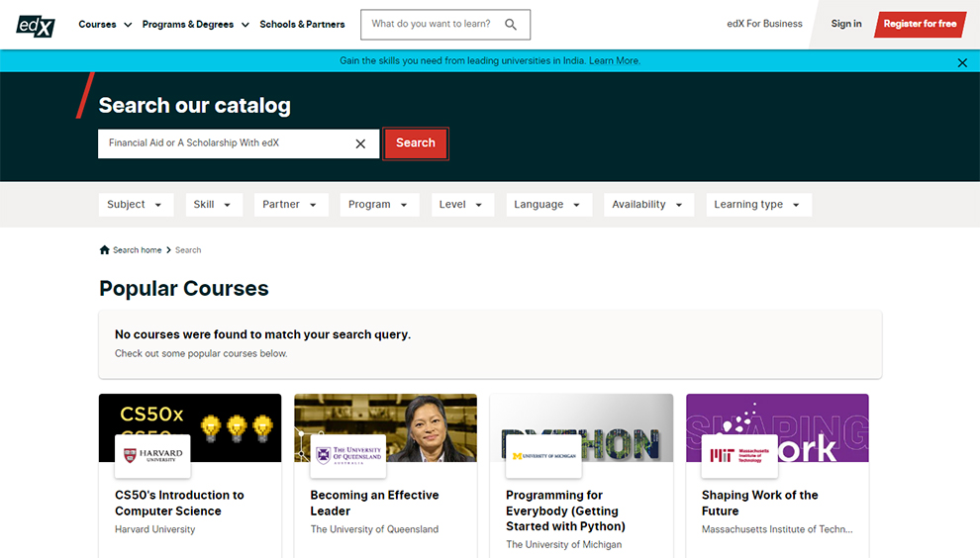Expand the Program filter
This screenshot has height=558, width=980.
(379, 205)
